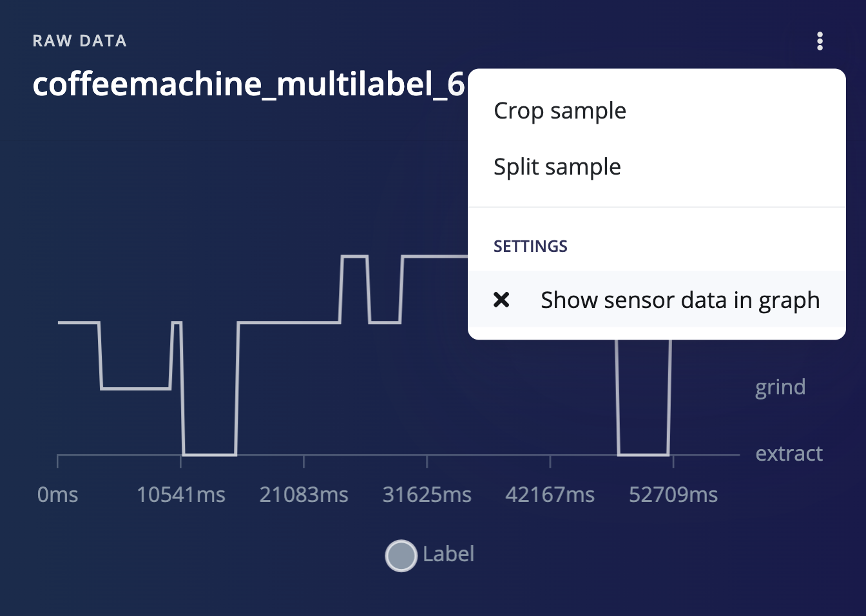Click the extract axis label
Viewport: 866px width, 616px height.
[789, 454]
